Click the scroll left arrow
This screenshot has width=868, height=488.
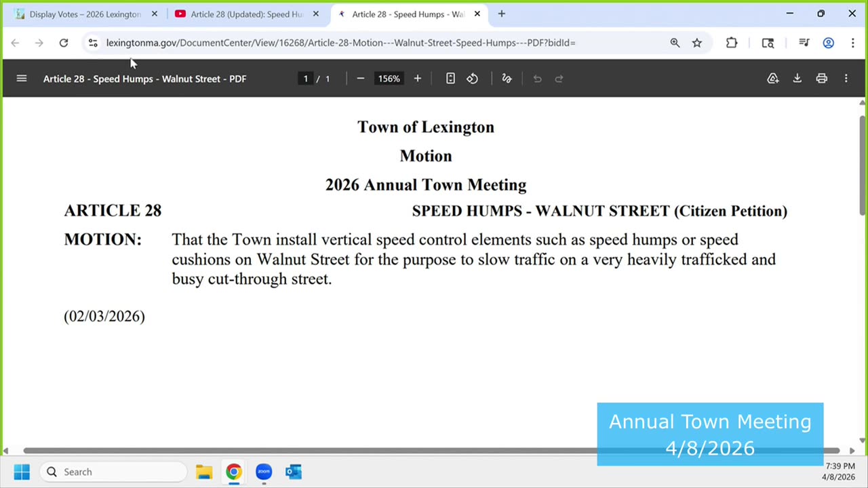click(7, 451)
